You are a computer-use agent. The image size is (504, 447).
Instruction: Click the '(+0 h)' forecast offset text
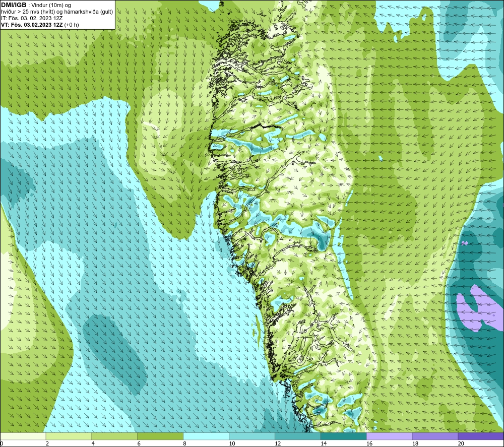click(x=72, y=25)
